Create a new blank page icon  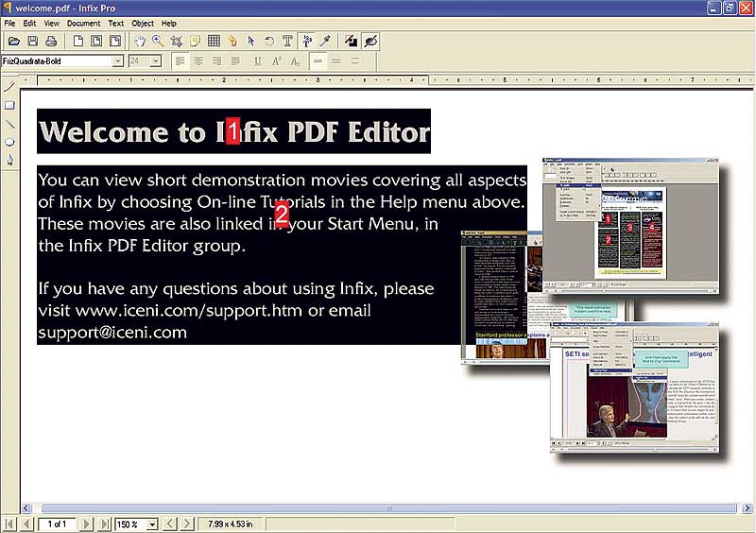point(78,42)
